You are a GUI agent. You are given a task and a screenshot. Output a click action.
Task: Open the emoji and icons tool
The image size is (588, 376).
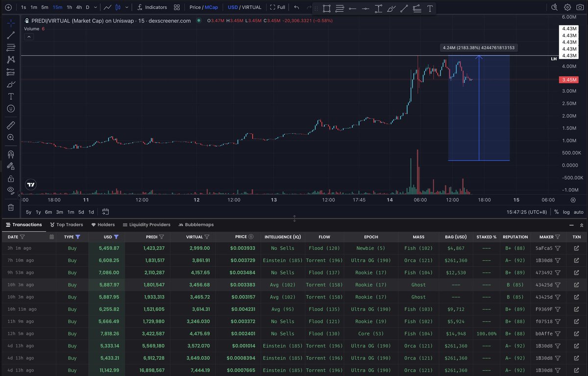11,109
